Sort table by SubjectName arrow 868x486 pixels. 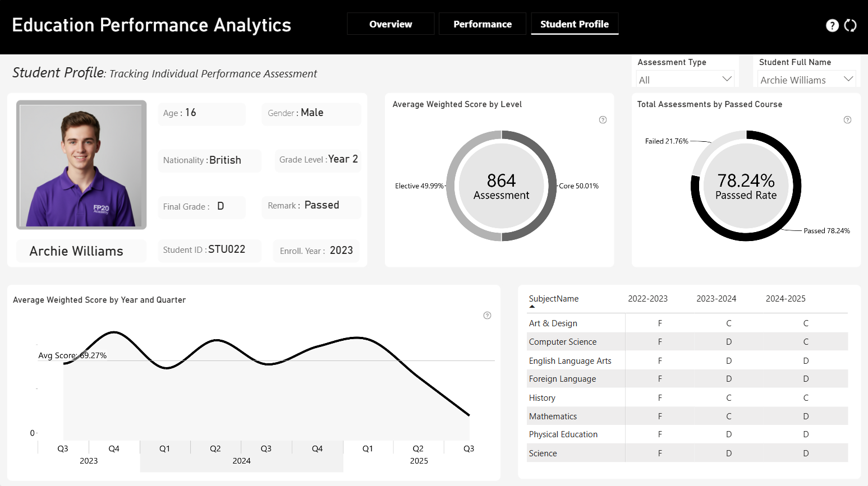point(532,307)
